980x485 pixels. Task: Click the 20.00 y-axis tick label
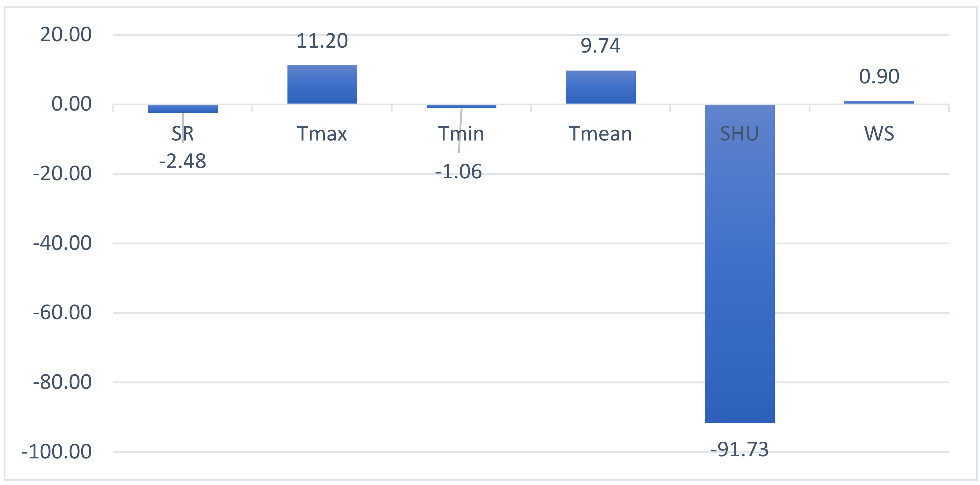point(66,35)
